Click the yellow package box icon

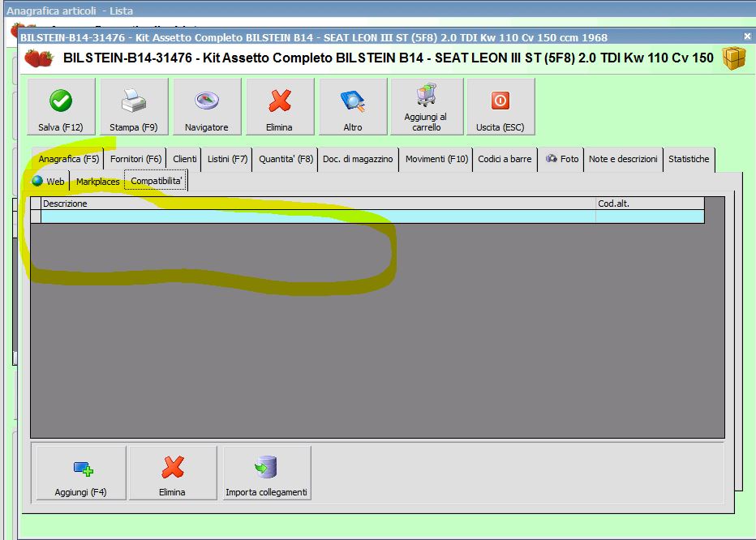(x=734, y=58)
